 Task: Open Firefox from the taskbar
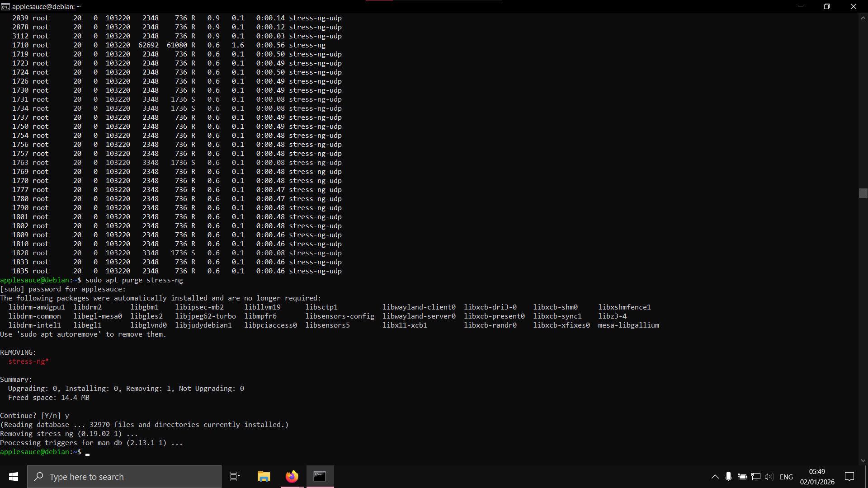[292, 477]
